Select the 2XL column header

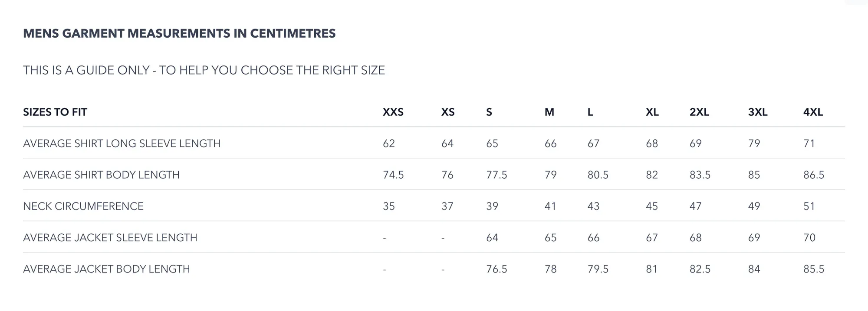click(x=700, y=112)
